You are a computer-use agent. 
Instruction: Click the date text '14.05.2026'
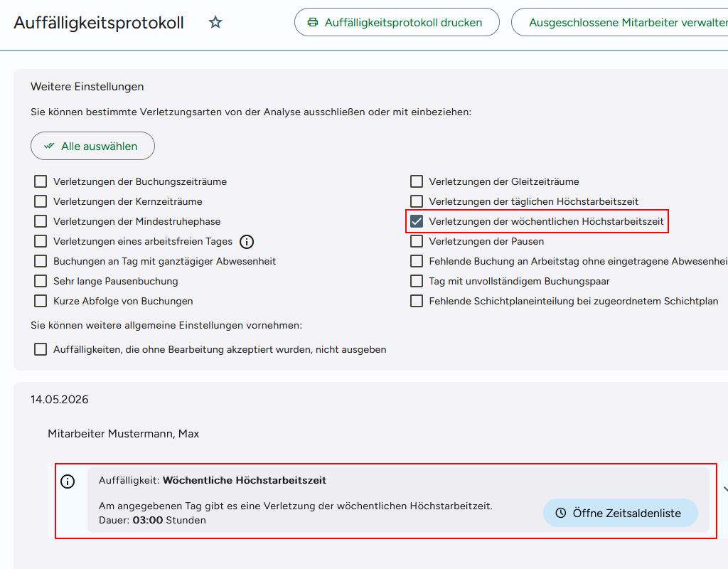pyautogui.click(x=60, y=400)
